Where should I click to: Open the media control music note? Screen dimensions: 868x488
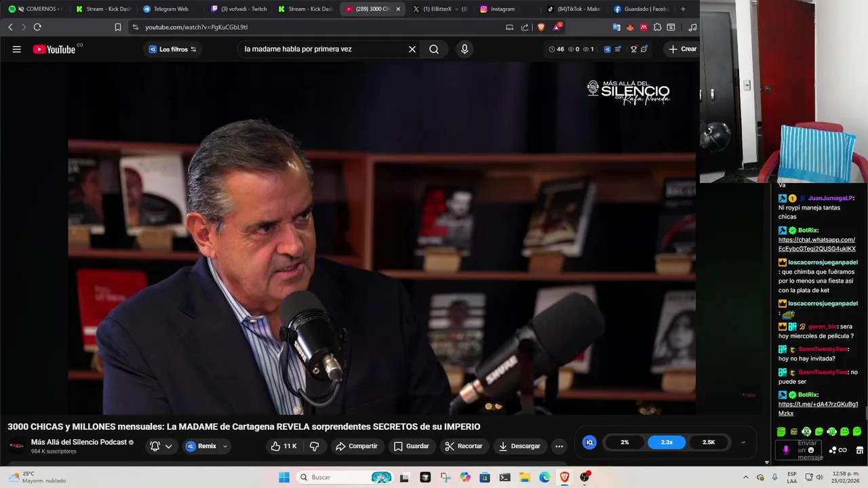click(x=692, y=27)
